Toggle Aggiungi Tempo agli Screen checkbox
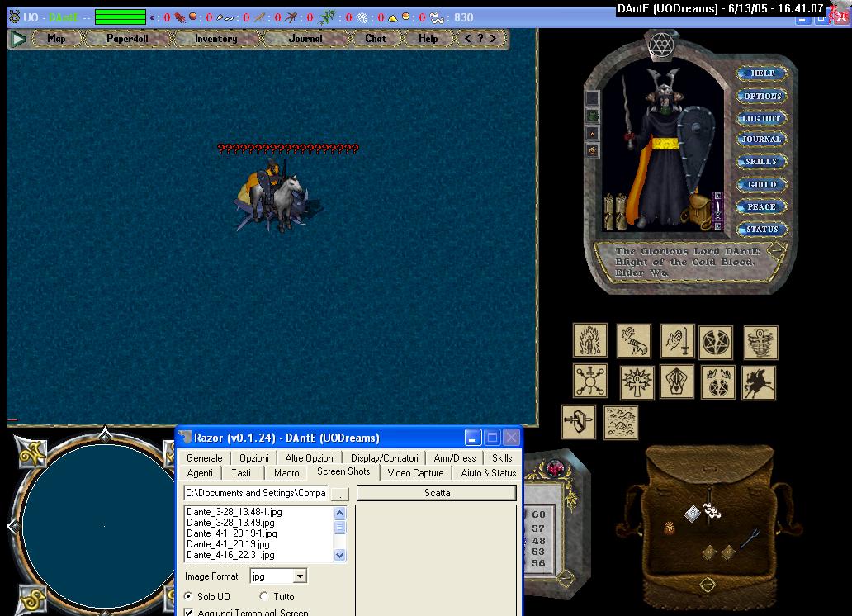The height and width of the screenshot is (616, 852). click(188, 613)
